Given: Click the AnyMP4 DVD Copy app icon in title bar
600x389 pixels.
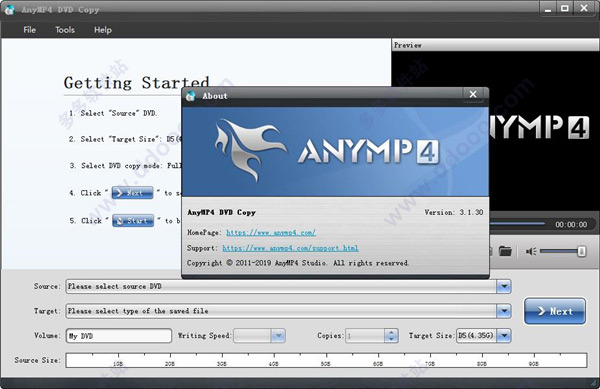Looking at the screenshot, I should coord(9,10).
